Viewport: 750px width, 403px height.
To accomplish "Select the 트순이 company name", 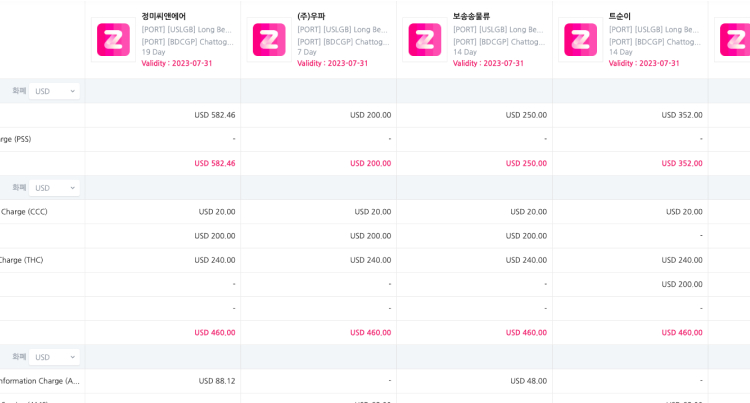I will click(x=619, y=16).
